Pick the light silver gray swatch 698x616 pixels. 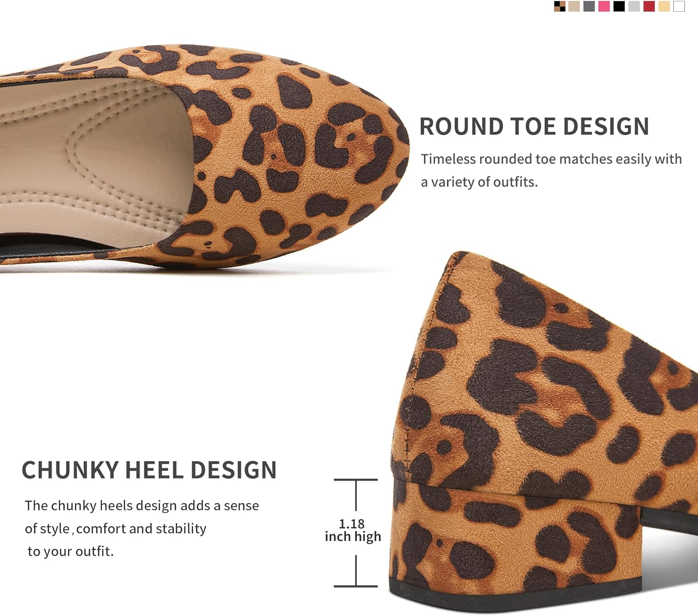pyautogui.click(x=634, y=6)
